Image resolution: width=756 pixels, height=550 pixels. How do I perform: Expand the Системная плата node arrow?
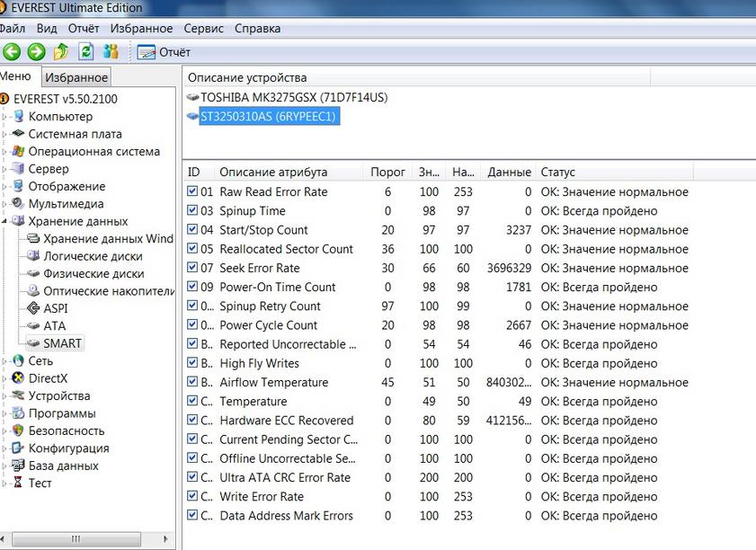4,134
